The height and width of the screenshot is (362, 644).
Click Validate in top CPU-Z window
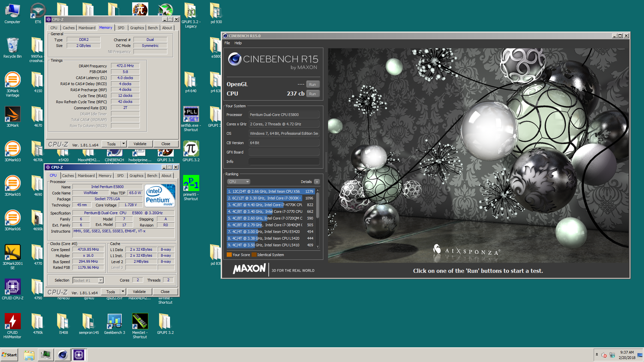[x=140, y=144]
